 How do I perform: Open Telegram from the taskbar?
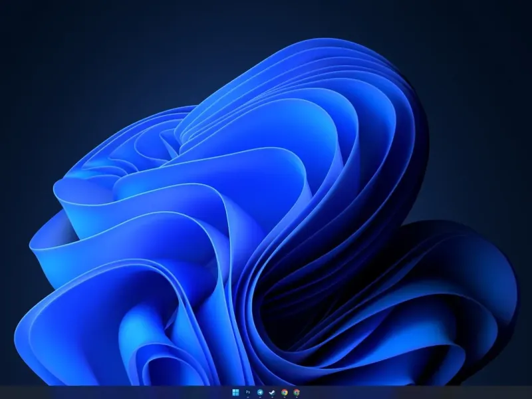coord(260,392)
